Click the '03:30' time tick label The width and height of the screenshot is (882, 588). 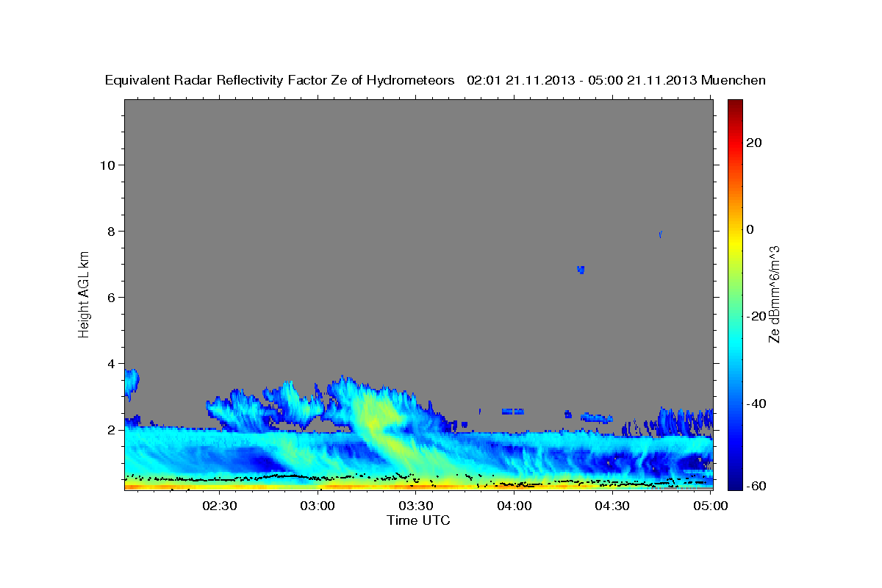tap(415, 506)
